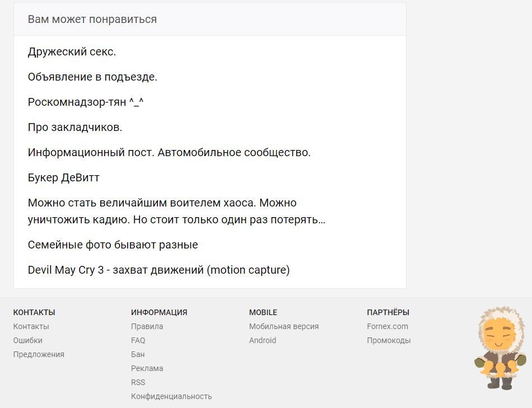Open "Информационный пост. Автомобильное сообщество."
This screenshot has height=408, width=532.
[x=169, y=153]
